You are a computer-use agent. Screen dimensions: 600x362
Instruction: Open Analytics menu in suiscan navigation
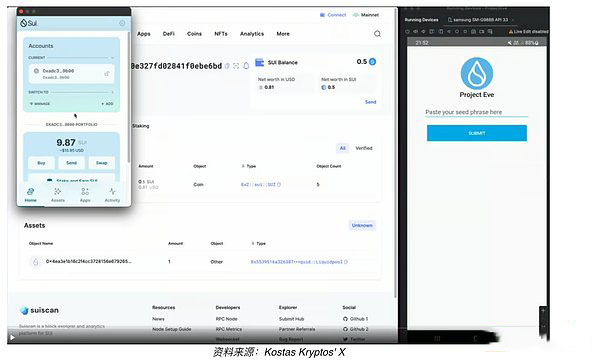[x=252, y=34]
